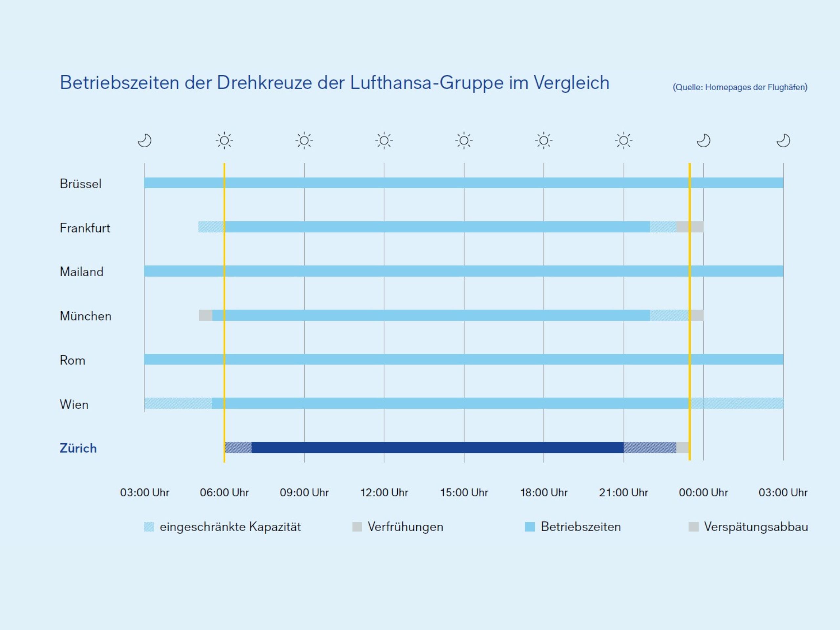Click the chart title Betriebszeiten der Drehkreuze
The height and width of the screenshot is (630, 840).
334,83
